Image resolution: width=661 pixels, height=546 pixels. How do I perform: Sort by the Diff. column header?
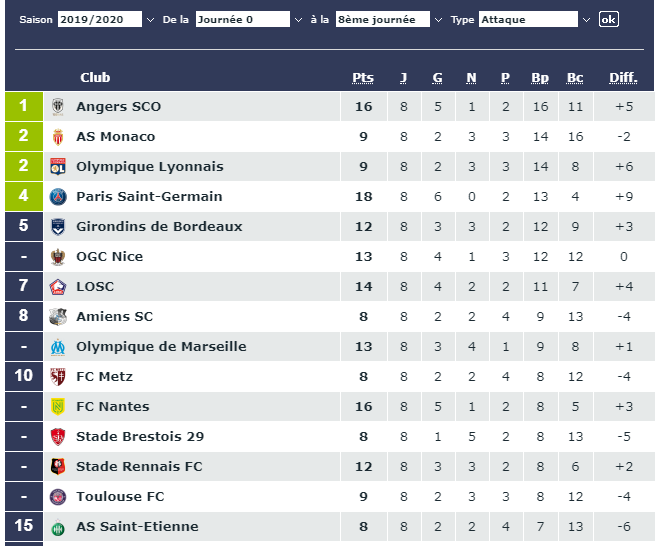pyautogui.click(x=623, y=78)
